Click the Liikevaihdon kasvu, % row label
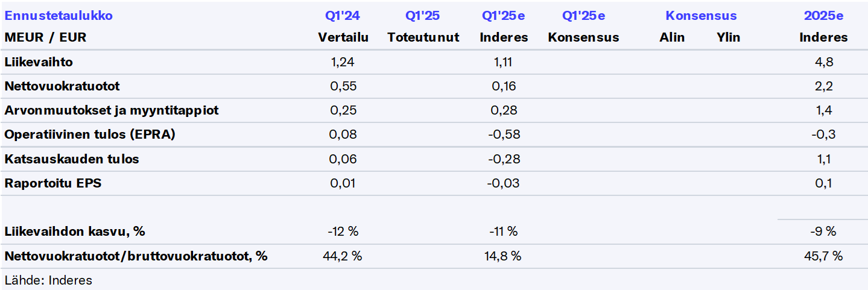Viewport: 868px width, 290px height. pos(75,232)
